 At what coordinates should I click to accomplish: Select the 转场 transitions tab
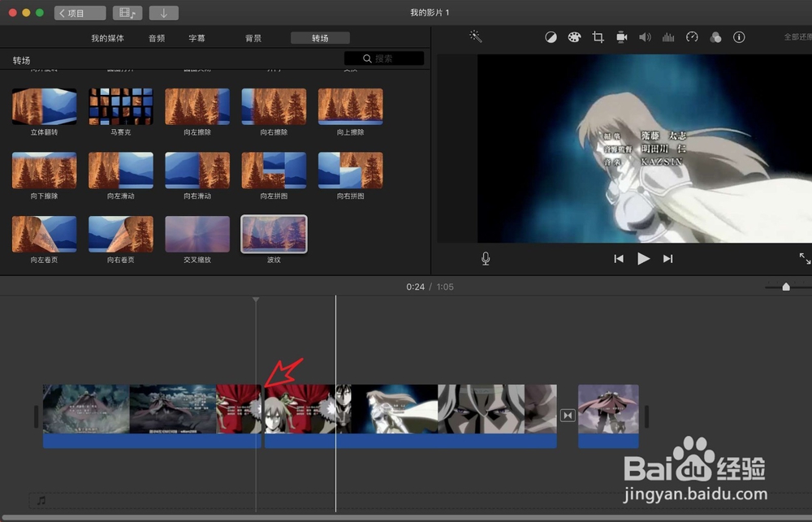point(320,38)
